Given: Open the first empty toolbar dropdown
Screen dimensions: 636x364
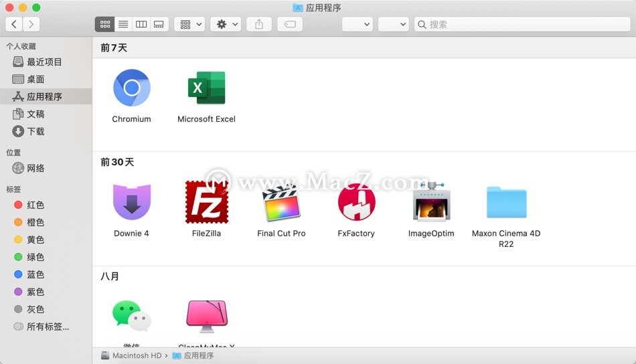Looking at the screenshot, I should pos(357,24).
